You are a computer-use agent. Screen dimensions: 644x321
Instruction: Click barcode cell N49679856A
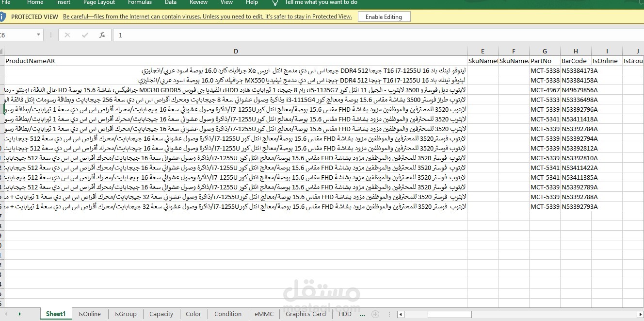coord(576,90)
